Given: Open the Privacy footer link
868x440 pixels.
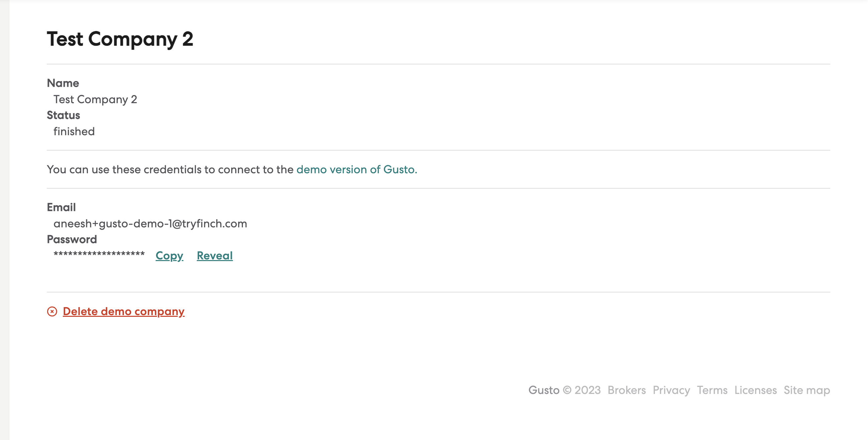Looking at the screenshot, I should 671,390.
